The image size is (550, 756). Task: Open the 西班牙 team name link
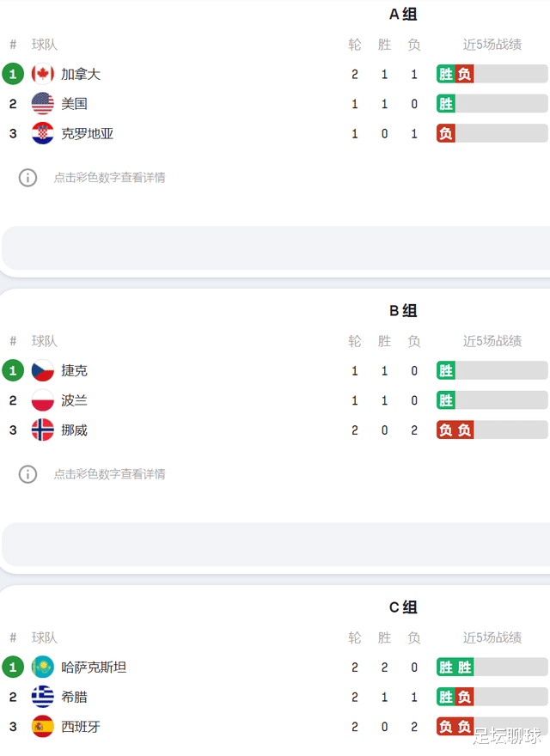tap(81, 727)
